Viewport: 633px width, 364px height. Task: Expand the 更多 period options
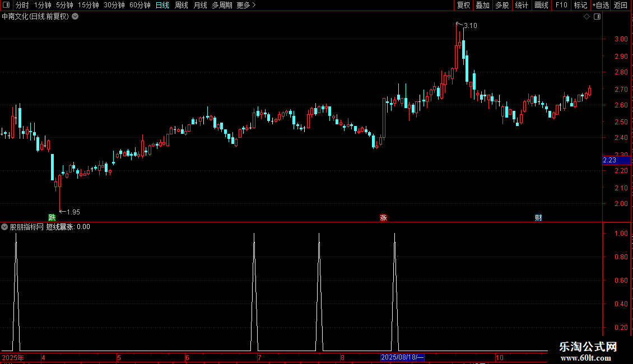coord(246,5)
